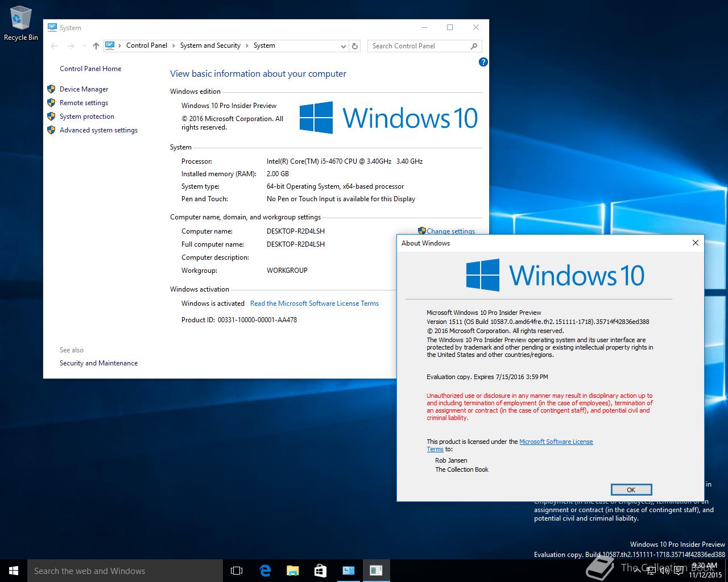The height and width of the screenshot is (582, 728).
Task: Open Action Center notifications icon
Action: (679, 571)
